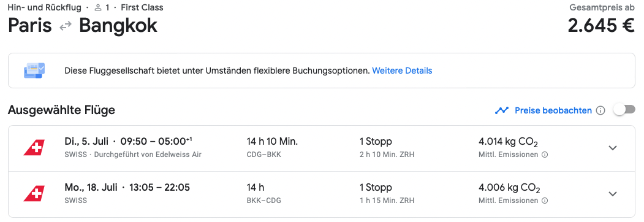Image resolution: width=644 pixels, height=222 pixels.
Task: Click the passenger count person icon
Action: click(x=98, y=7)
